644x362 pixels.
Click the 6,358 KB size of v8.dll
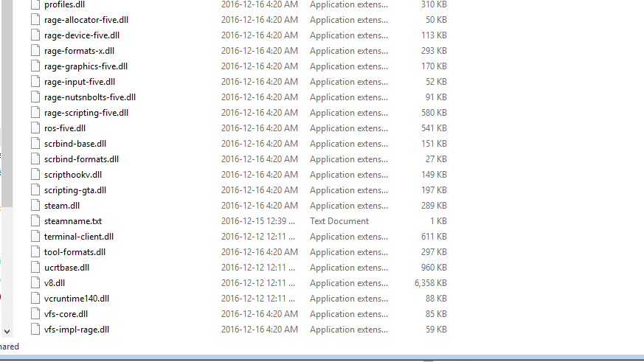tap(430, 283)
